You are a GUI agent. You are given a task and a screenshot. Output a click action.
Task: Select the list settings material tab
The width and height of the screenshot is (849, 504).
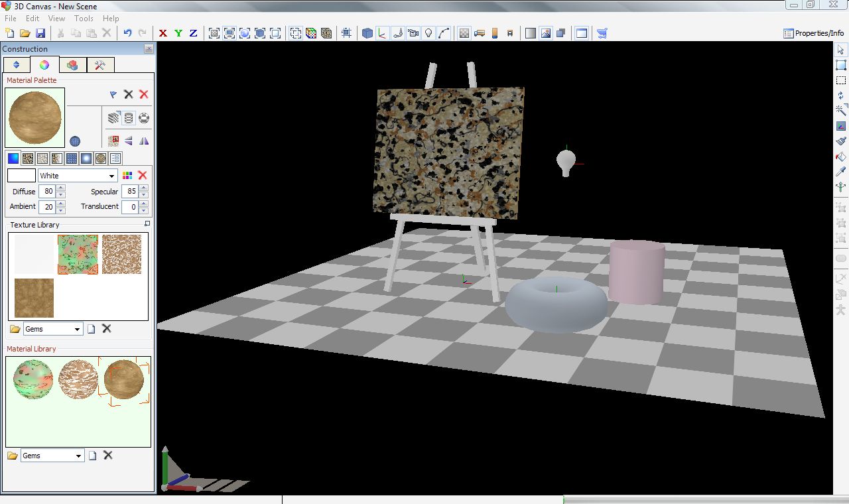tap(115, 158)
